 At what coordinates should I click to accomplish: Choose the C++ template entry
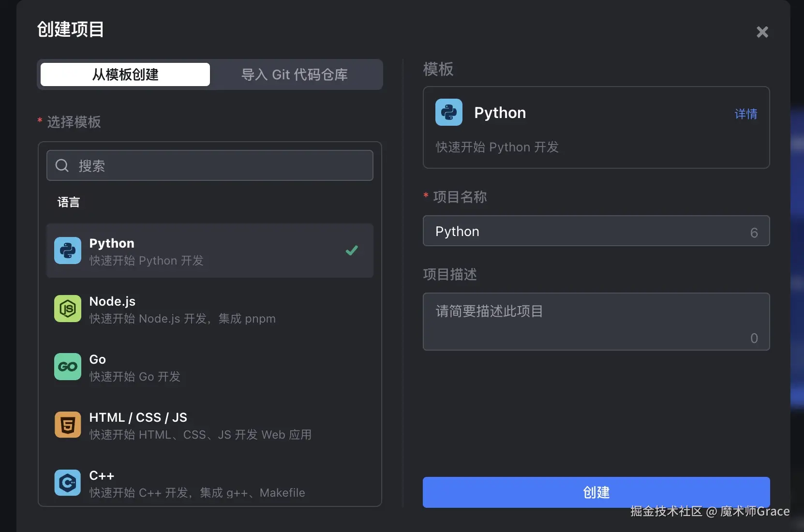pyautogui.click(x=210, y=483)
